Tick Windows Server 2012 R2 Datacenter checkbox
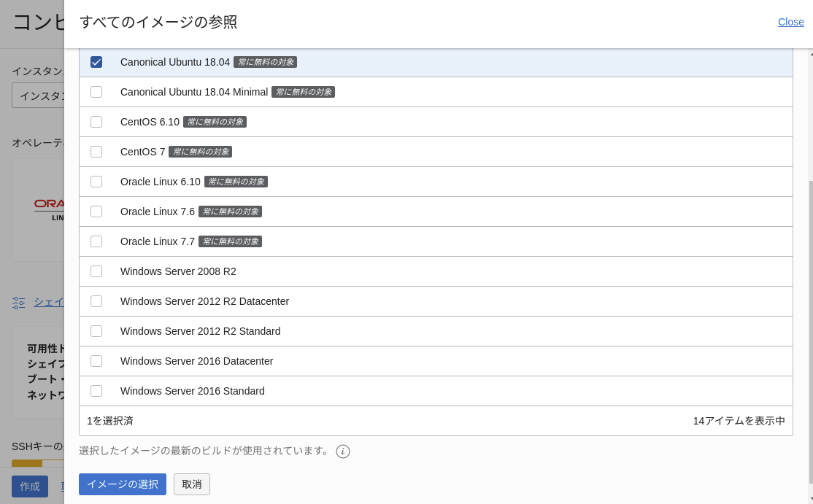The height and width of the screenshot is (504, 813). [x=96, y=301]
